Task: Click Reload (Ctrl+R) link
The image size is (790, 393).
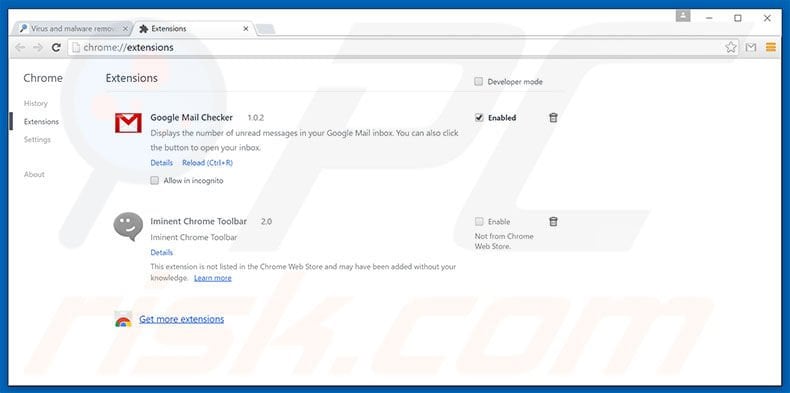Action: (208, 163)
